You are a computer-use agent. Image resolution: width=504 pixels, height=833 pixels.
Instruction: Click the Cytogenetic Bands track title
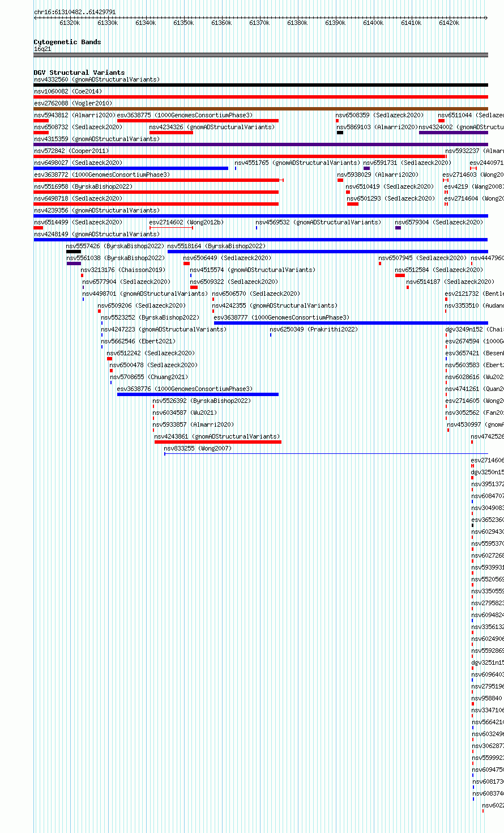coord(67,42)
